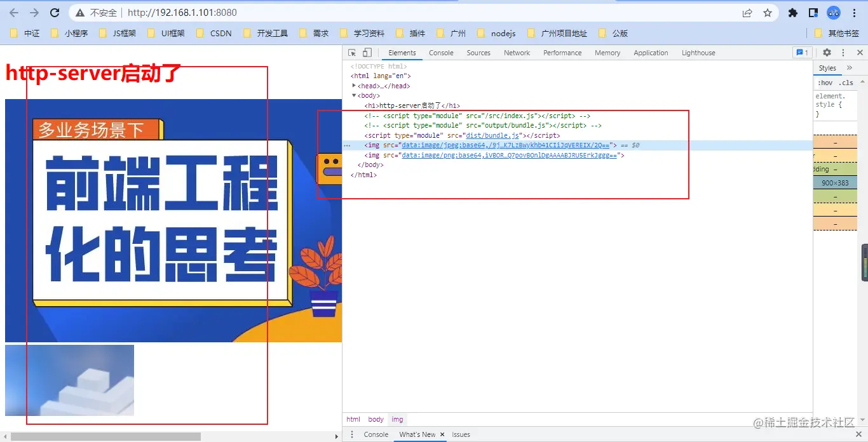Close the What's New drawer tab
868x442 pixels.
443,434
